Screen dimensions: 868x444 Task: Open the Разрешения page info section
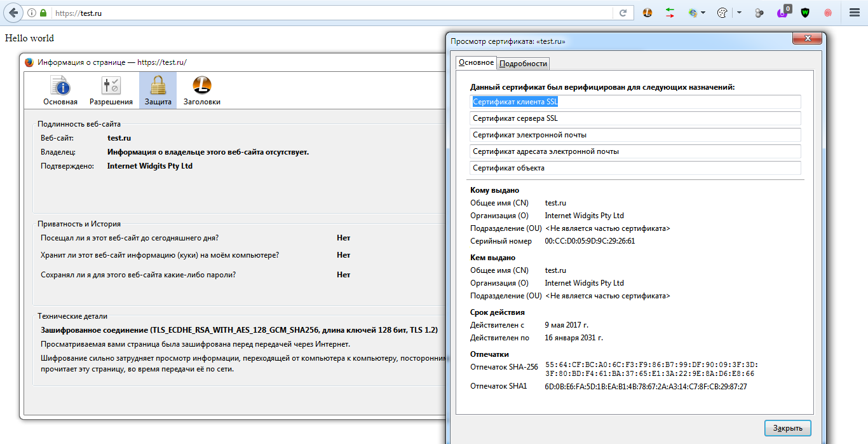point(111,90)
